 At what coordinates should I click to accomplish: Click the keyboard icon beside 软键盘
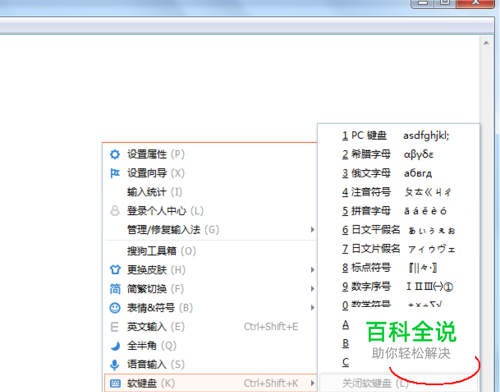pyautogui.click(x=115, y=383)
